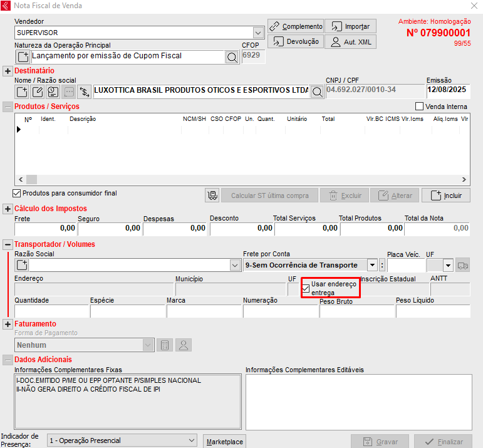Image resolution: width=483 pixels, height=448 pixels.
Task: Click the search icon beside Natureza da Operação
Action: [232, 57]
